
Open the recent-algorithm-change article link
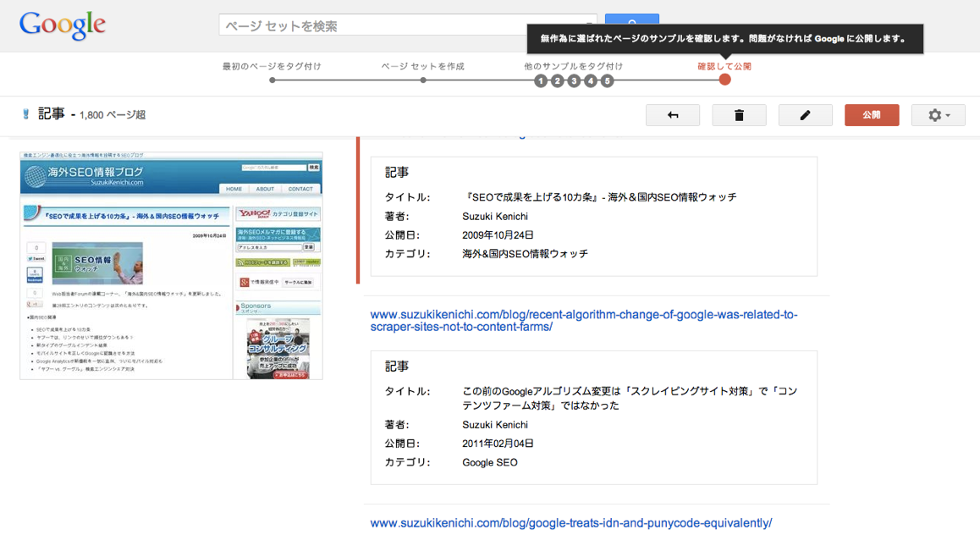(x=584, y=321)
